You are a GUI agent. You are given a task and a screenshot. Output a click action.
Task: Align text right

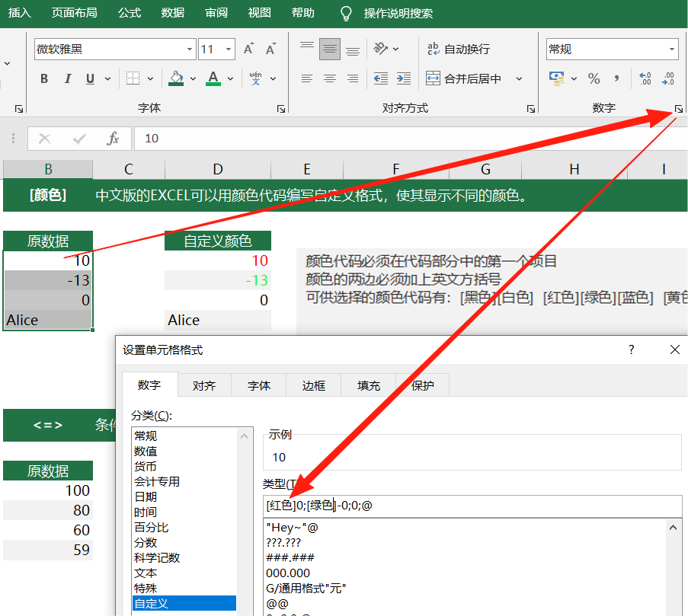tap(352, 79)
